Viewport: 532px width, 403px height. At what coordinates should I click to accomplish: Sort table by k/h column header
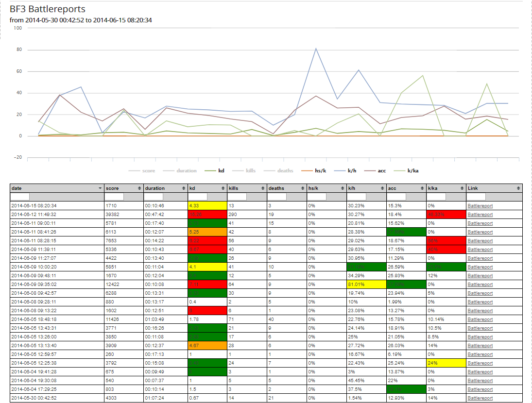click(x=366, y=188)
